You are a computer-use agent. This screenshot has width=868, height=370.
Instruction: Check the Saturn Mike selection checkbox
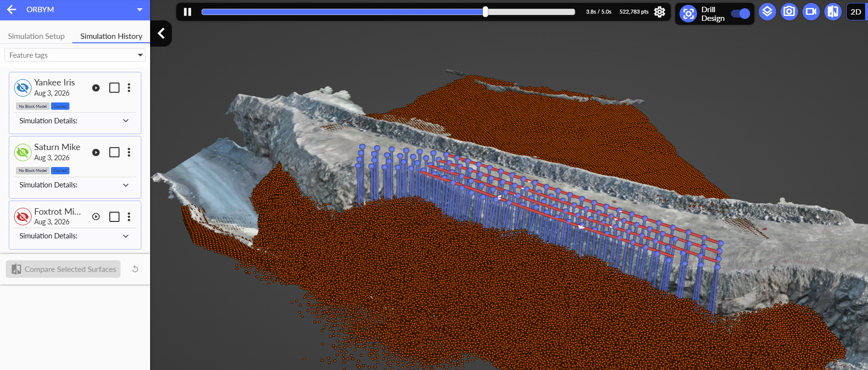tap(115, 152)
